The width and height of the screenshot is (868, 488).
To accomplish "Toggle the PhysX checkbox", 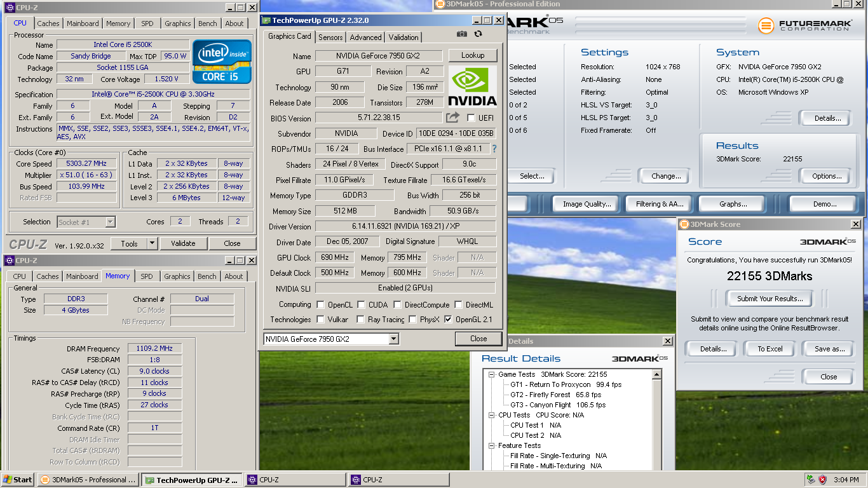I will [412, 320].
